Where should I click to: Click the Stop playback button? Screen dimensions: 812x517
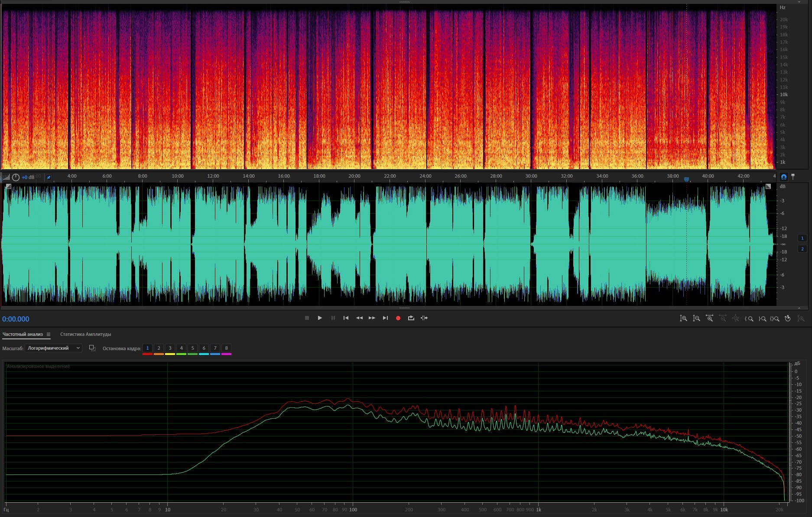(x=307, y=318)
